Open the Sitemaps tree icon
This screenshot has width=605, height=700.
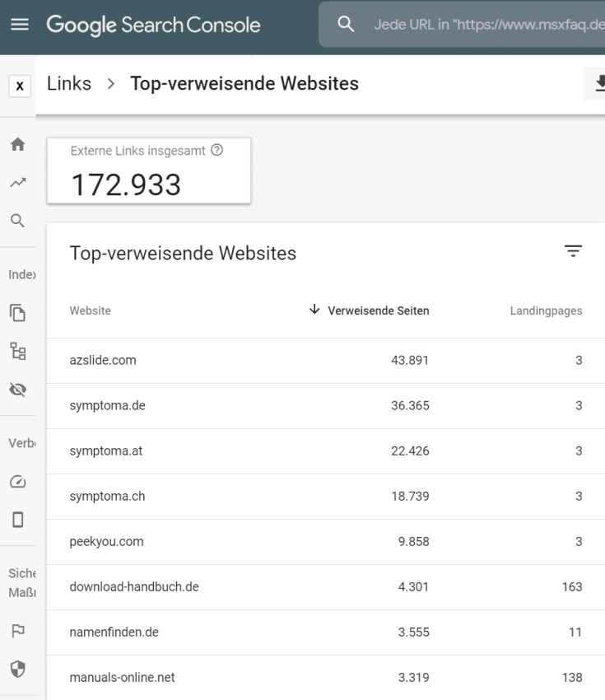(x=18, y=352)
